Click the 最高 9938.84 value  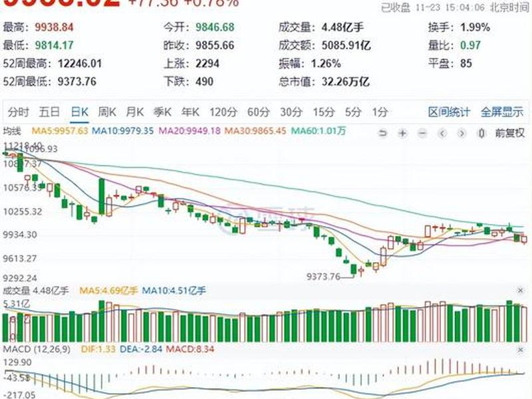pyautogui.click(x=54, y=27)
